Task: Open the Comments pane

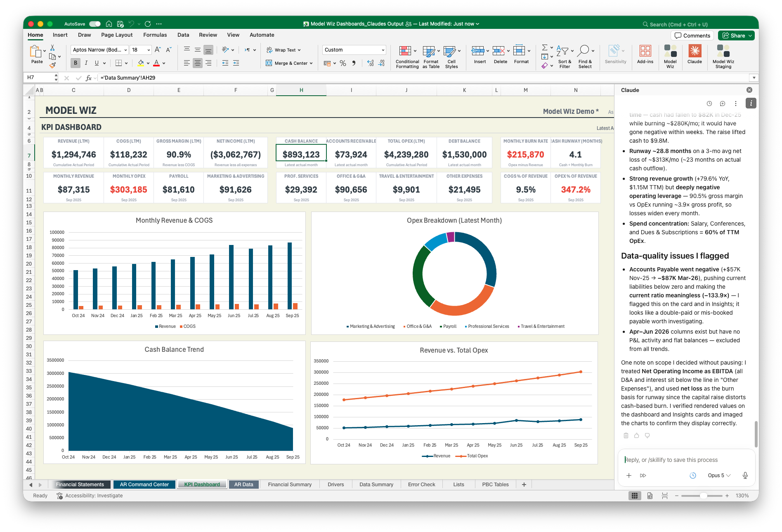Action: 692,35
